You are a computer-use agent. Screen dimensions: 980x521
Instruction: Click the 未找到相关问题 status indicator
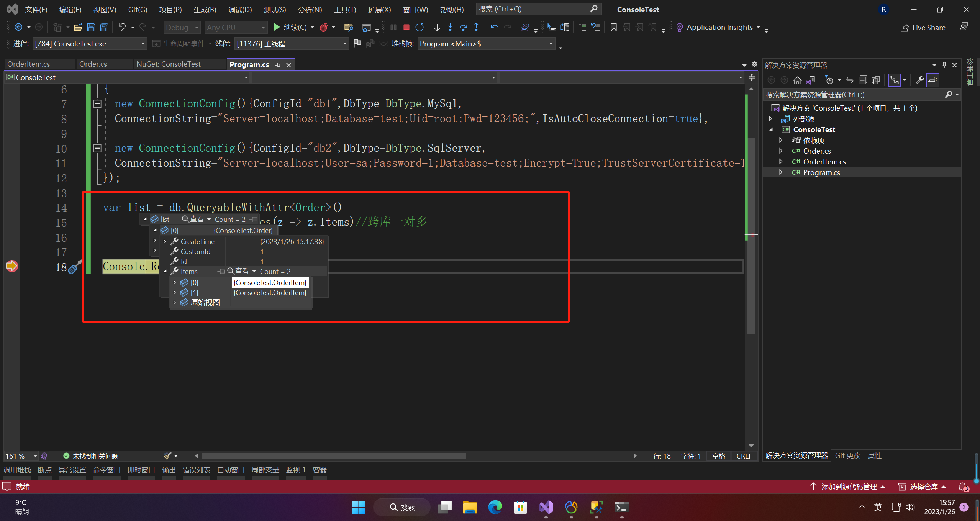pos(91,456)
